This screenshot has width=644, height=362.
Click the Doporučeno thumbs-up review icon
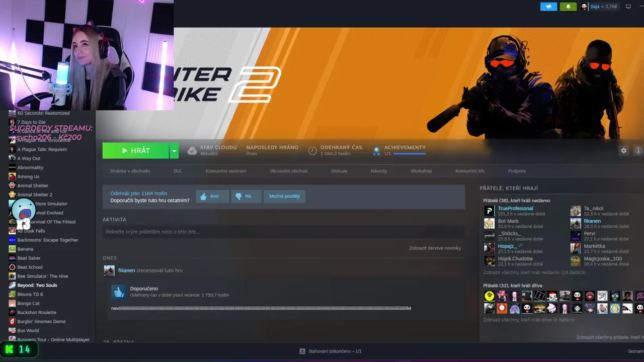pos(119,292)
